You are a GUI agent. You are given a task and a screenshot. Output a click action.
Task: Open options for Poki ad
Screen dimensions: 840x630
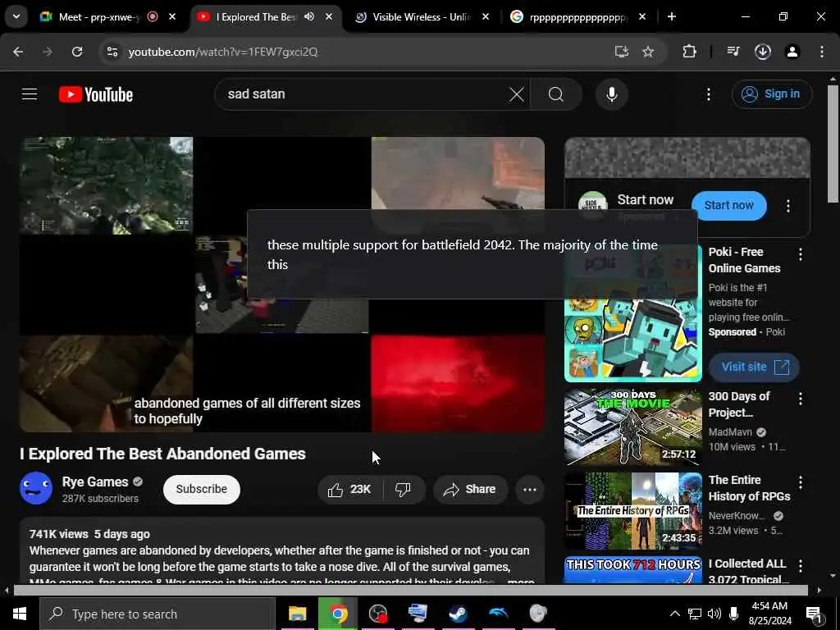pyautogui.click(x=801, y=254)
